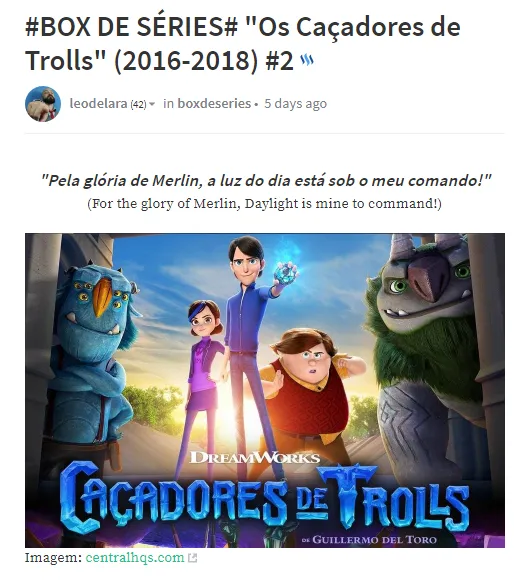The width and height of the screenshot is (519, 580).
Task: Open the boxdeseries community link
Action: click(x=214, y=104)
